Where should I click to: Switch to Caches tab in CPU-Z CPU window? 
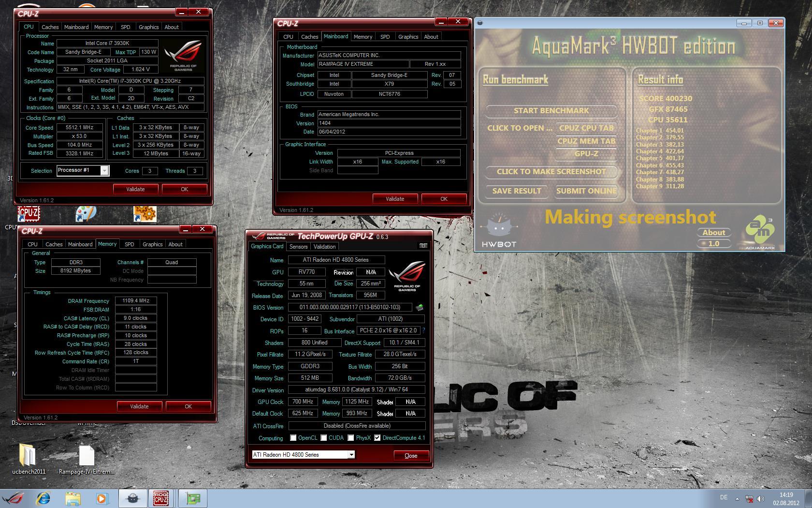click(50, 27)
